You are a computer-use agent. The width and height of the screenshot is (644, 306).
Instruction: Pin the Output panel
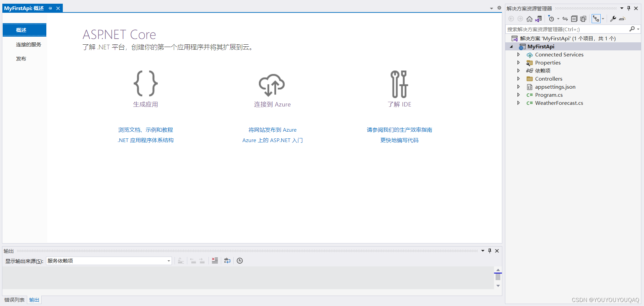pyautogui.click(x=490, y=251)
